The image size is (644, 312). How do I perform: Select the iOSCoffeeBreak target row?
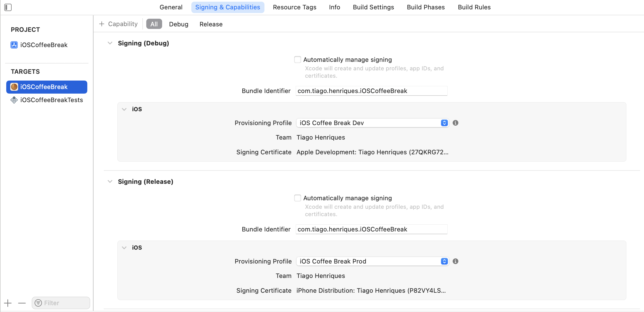coord(47,87)
